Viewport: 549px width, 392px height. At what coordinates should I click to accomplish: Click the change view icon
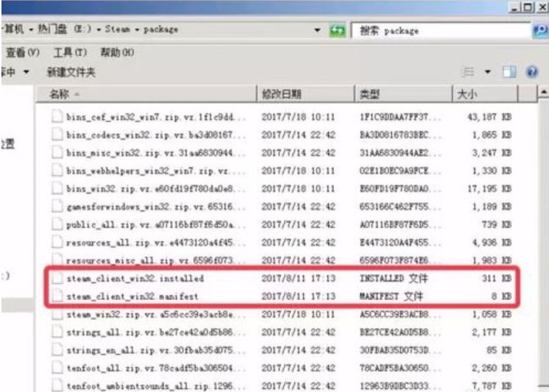coord(468,72)
